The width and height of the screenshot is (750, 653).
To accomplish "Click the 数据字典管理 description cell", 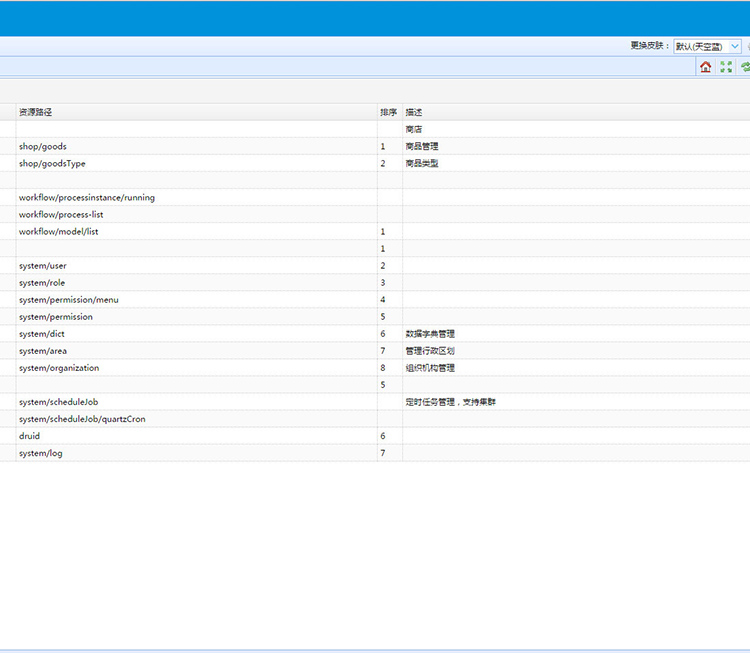I will (x=576, y=334).
